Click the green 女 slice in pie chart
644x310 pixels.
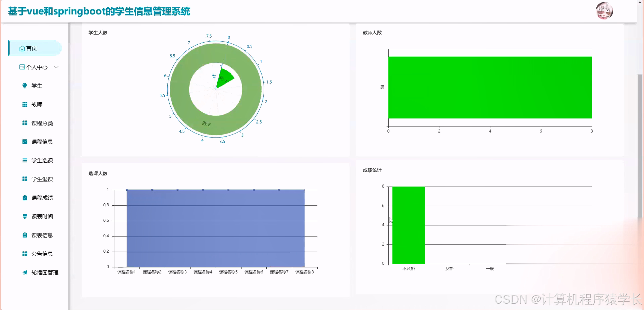pos(225,79)
